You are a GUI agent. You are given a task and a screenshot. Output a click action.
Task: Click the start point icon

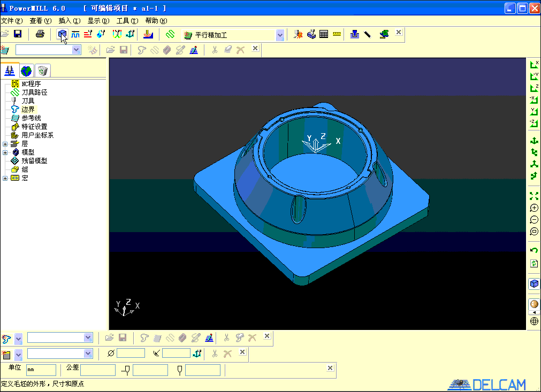(x=101, y=34)
